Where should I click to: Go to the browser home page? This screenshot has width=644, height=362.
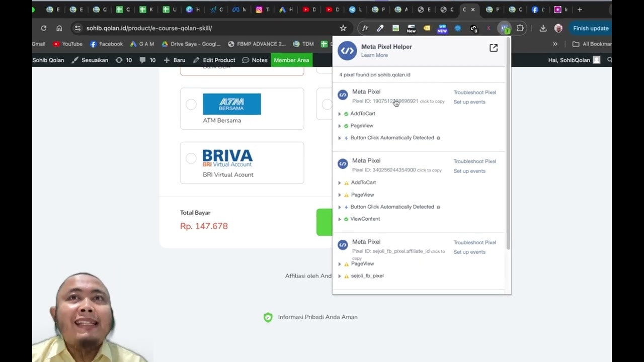pos(59,28)
